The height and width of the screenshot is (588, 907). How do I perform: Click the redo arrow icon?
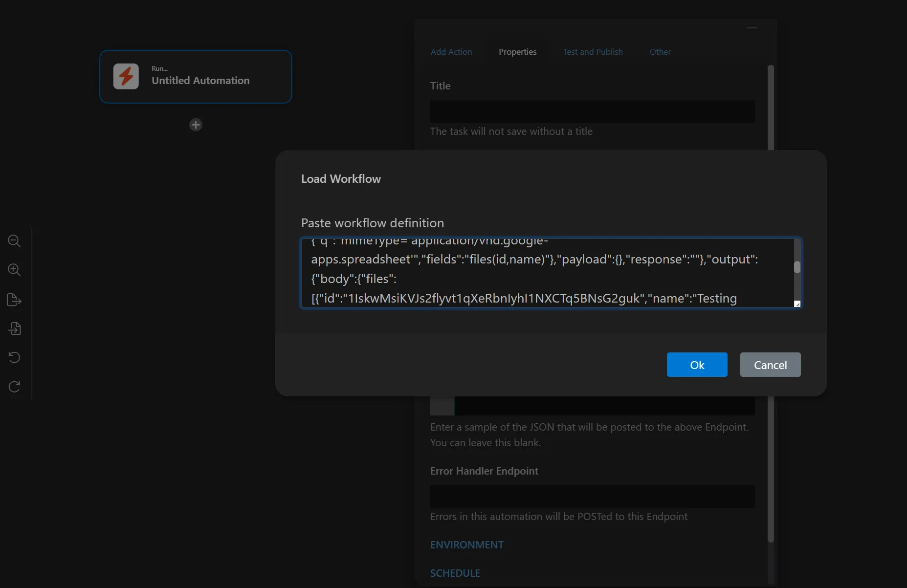pyautogui.click(x=14, y=387)
